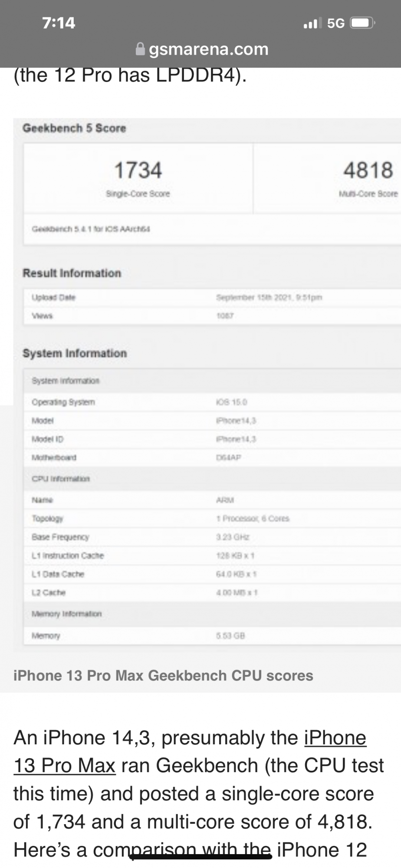Tap the iPhone 13 Pro Max Geekbench caption
Viewport: 401px width, 868px height.
pyautogui.click(x=163, y=675)
